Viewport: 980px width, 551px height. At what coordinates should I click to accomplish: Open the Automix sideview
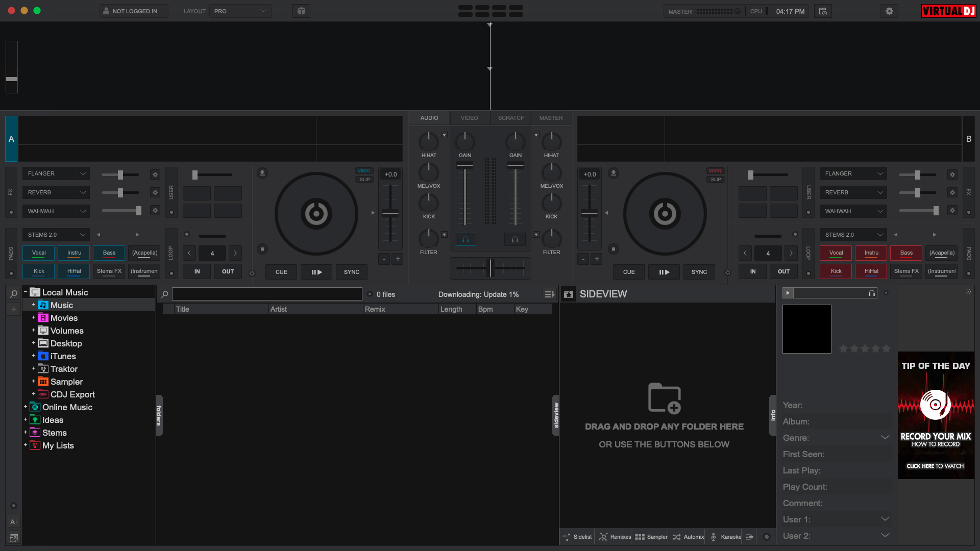tap(688, 537)
